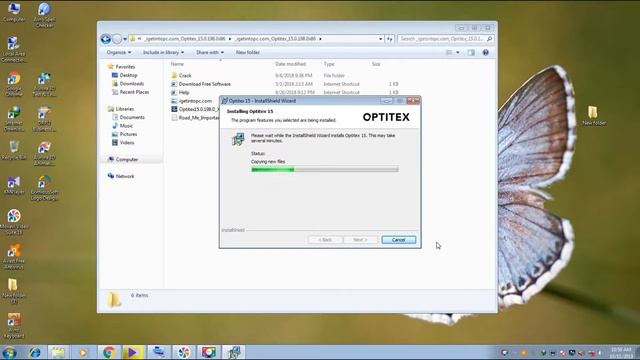Image resolution: width=640 pixels, height=360 pixels.
Task: Click first breadcrumb folder in address bar
Action: [185, 39]
